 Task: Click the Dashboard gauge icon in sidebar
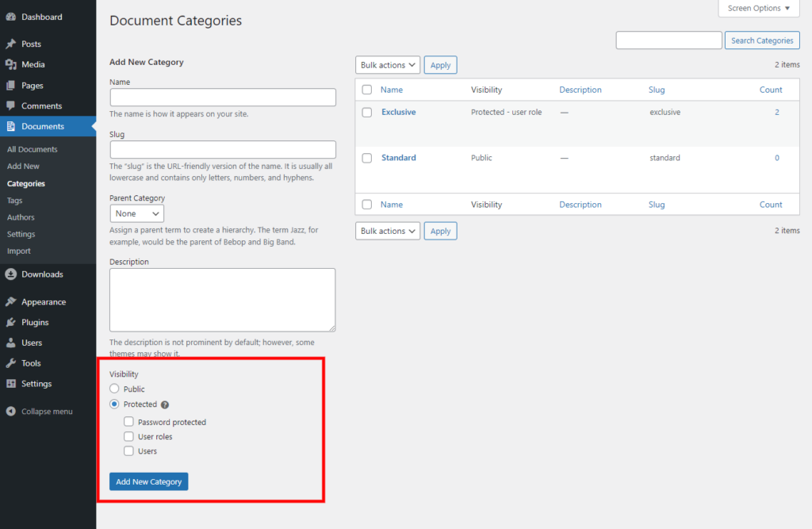click(x=11, y=17)
